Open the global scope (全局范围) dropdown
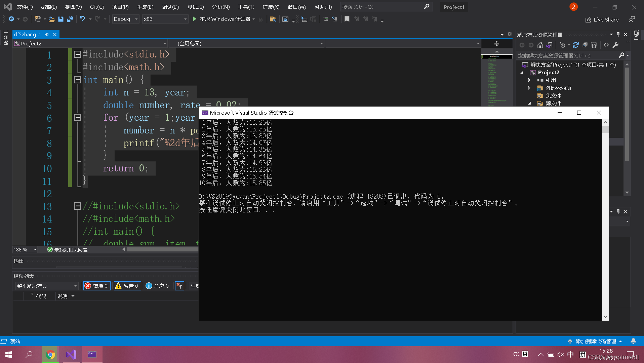The width and height of the screenshot is (644, 363). click(x=246, y=44)
